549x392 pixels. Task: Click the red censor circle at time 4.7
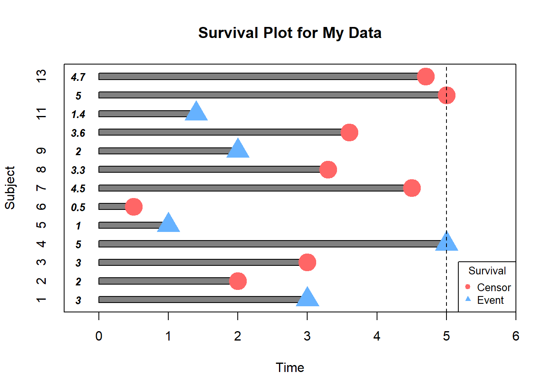pos(426,76)
